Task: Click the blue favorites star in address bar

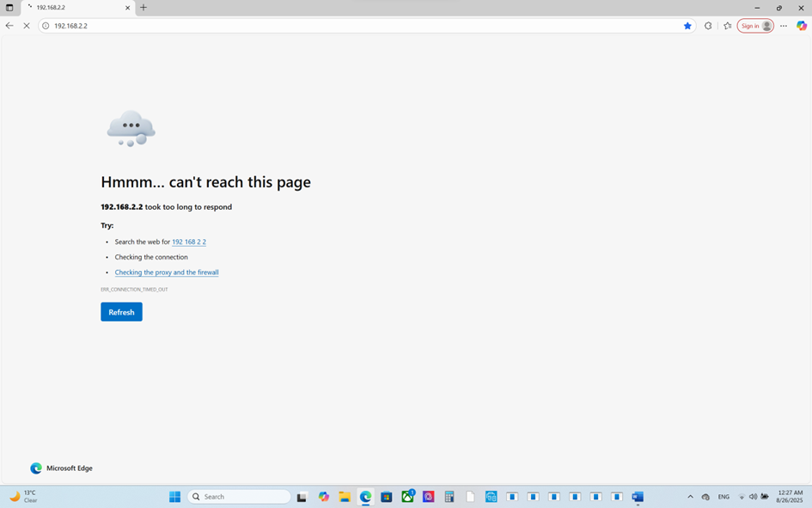Action: pyautogui.click(x=687, y=26)
